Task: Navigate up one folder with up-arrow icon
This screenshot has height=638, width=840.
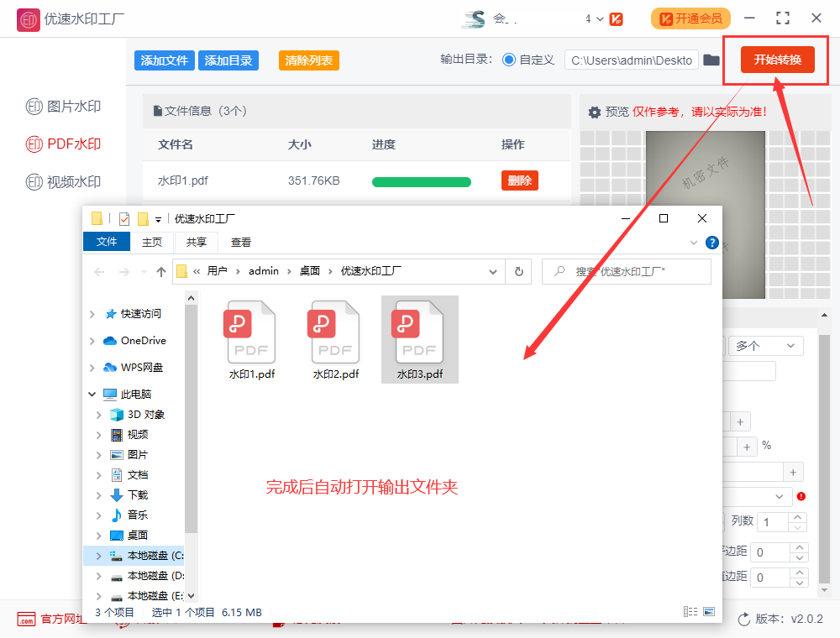Action: tap(160, 271)
